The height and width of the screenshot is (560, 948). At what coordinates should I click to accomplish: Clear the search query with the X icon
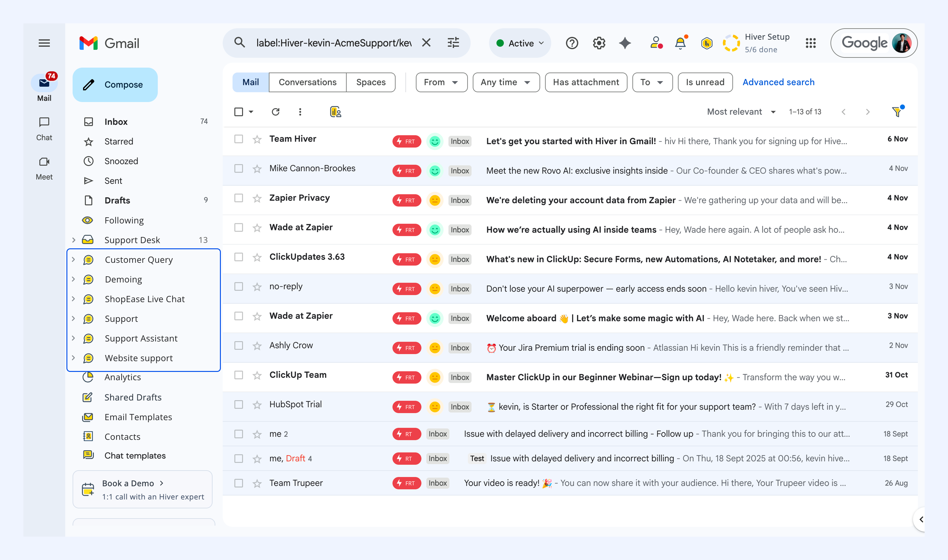(x=426, y=43)
